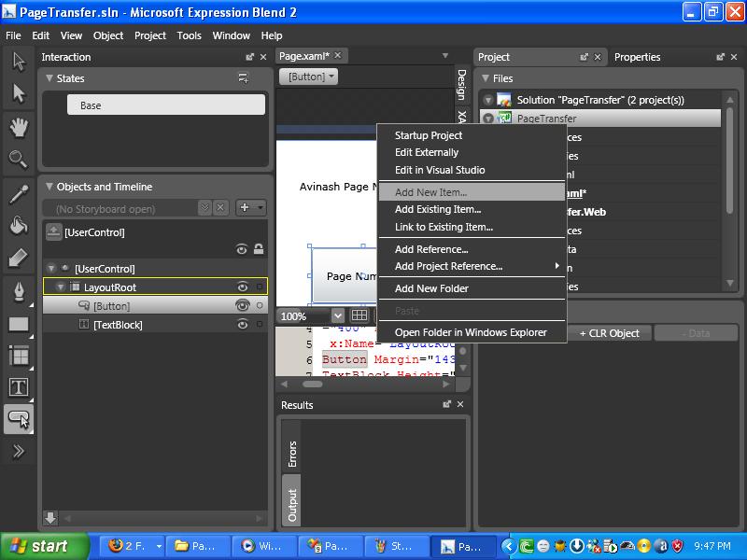Image resolution: width=747 pixels, height=560 pixels.
Task: Open the [Button] breadcrumb dropdown
Action: pyautogui.click(x=309, y=77)
